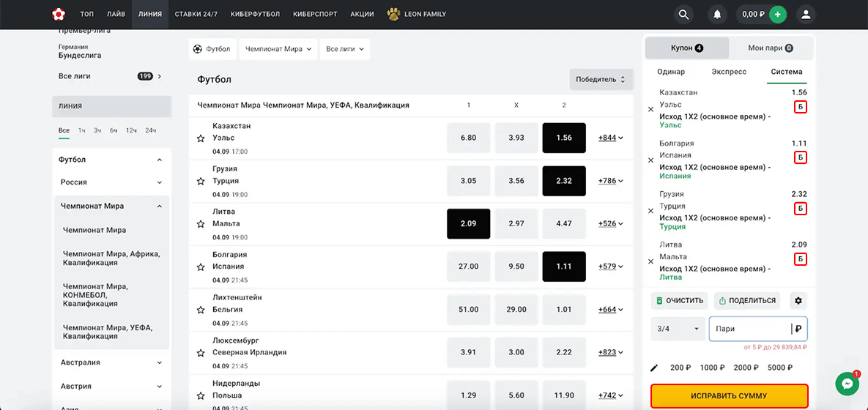Open КИБЕРФУТБОЛ in the top nav
The width and height of the screenshot is (868, 410).
(x=255, y=15)
